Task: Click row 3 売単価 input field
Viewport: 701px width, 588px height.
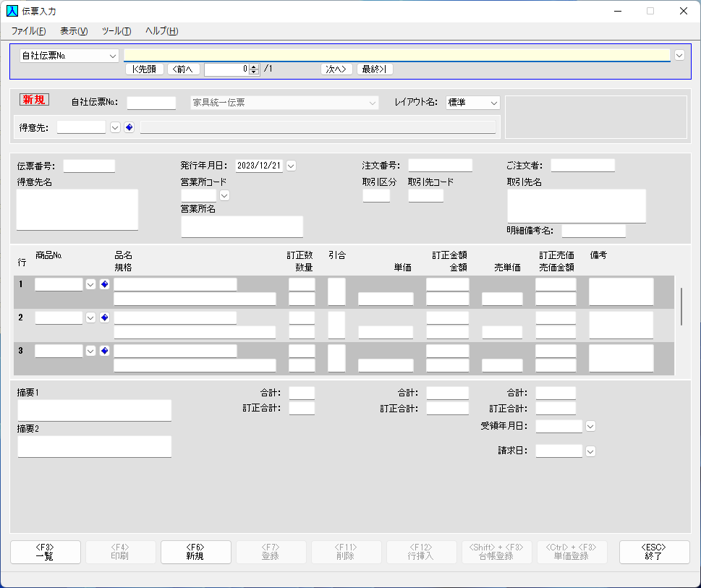Action: click(x=502, y=365)
